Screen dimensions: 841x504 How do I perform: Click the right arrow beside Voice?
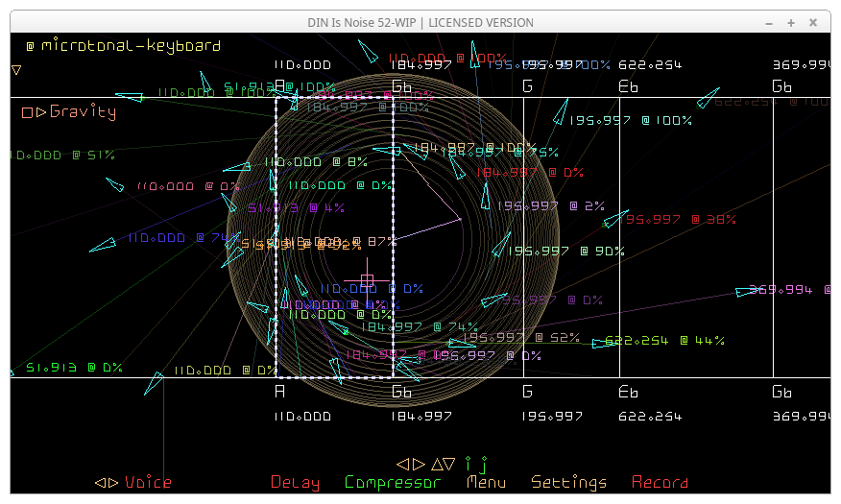coord(113,483)
